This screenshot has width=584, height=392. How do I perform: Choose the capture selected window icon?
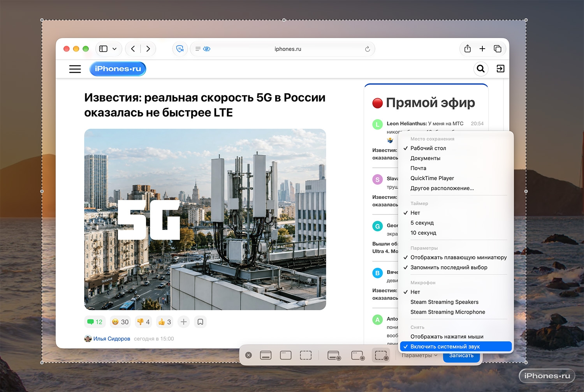286,355
